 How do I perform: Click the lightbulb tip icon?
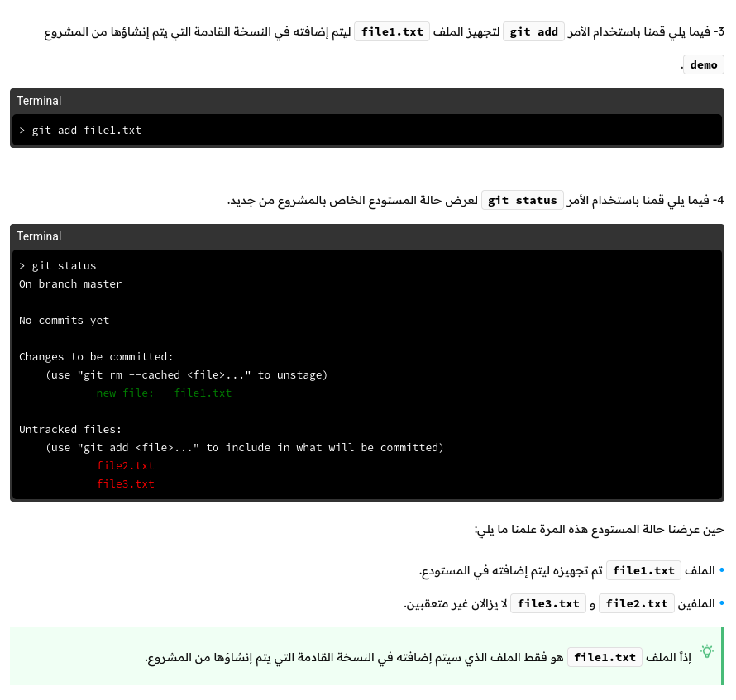coord(707,651)
